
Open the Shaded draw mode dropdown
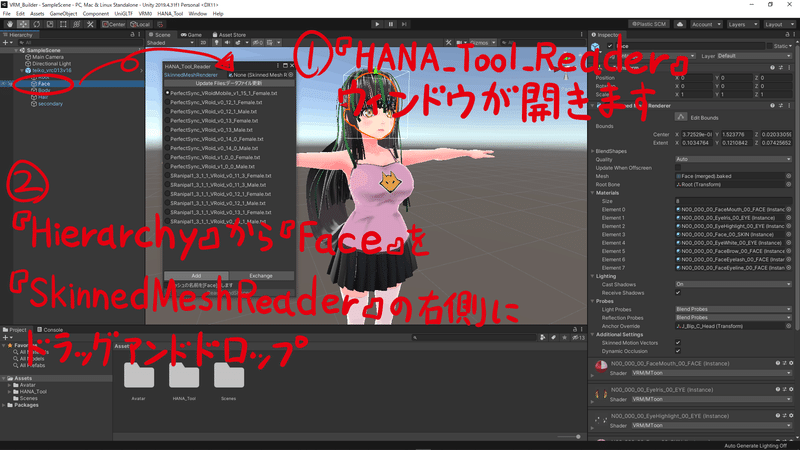[170, 43]
